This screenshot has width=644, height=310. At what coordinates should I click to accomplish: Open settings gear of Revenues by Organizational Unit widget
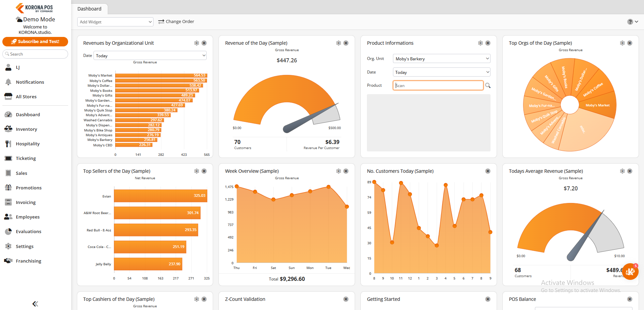(x=196, y=43)
